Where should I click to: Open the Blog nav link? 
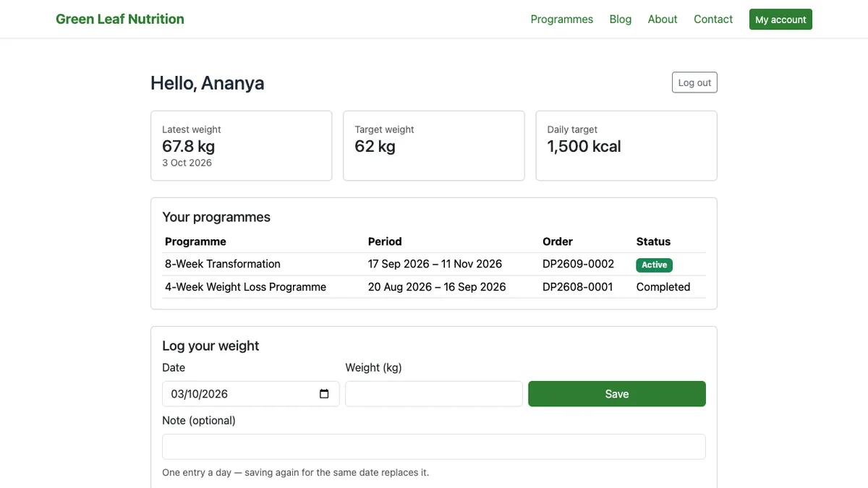pos(621,20)
